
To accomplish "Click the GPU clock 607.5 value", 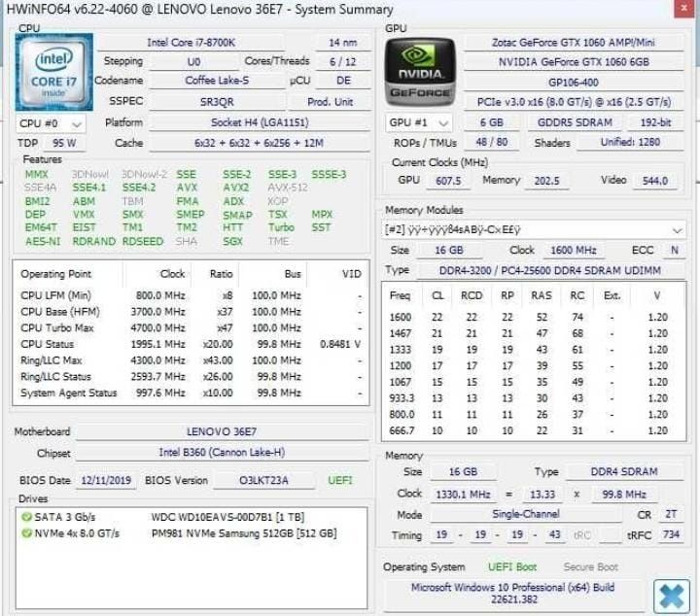I will [x=448, y=181].
